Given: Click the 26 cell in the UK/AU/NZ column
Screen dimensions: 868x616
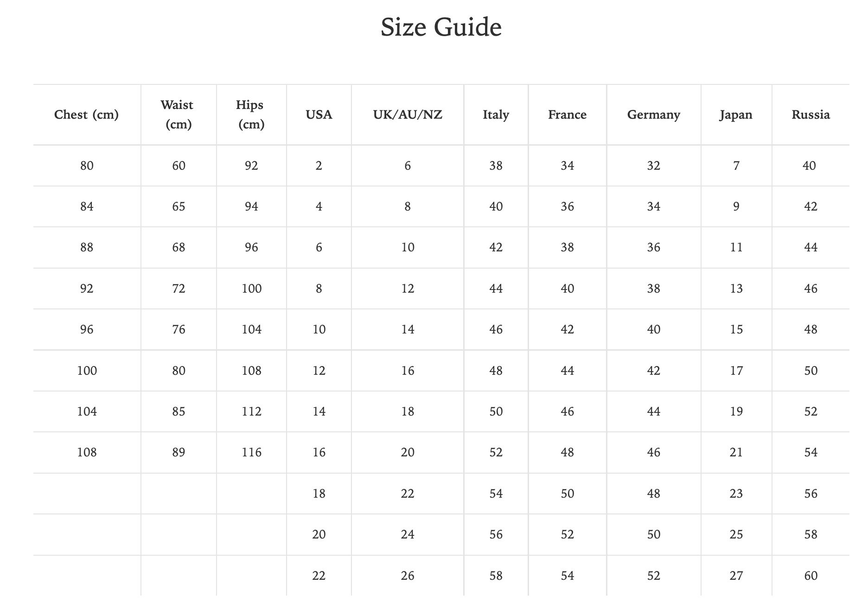Looking at the screenshot, I should click(x=408, y=576).
